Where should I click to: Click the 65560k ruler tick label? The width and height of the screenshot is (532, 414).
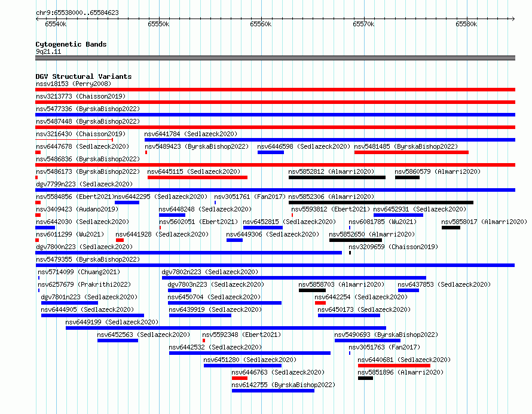click(261, 24)
